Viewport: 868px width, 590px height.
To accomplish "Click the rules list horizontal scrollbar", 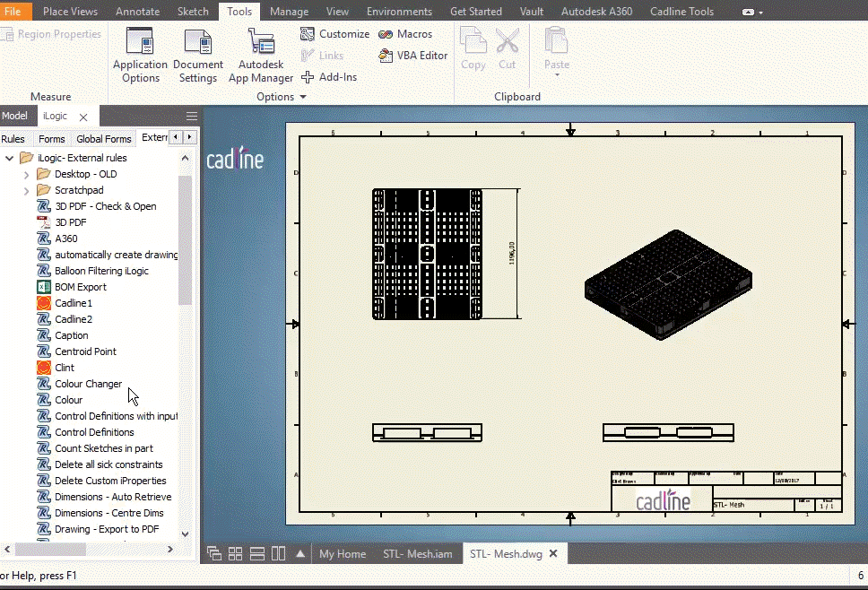I will coord(50,549).
